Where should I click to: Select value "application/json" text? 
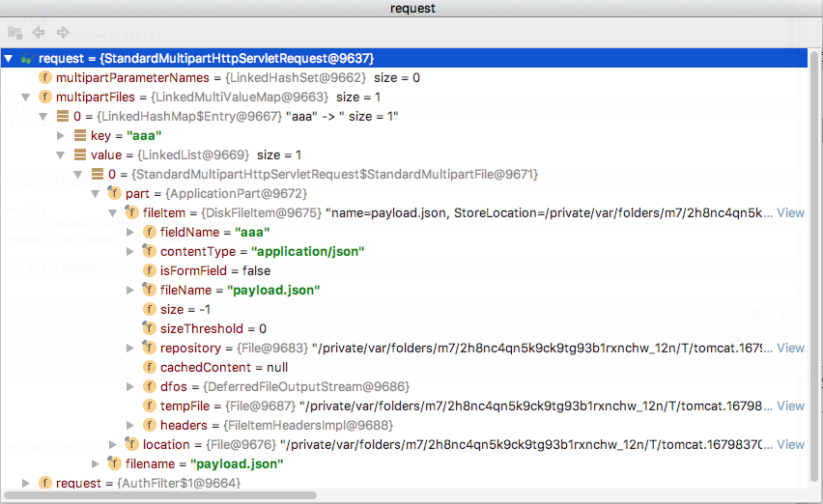pyautogui.click(x=307, y=252)
